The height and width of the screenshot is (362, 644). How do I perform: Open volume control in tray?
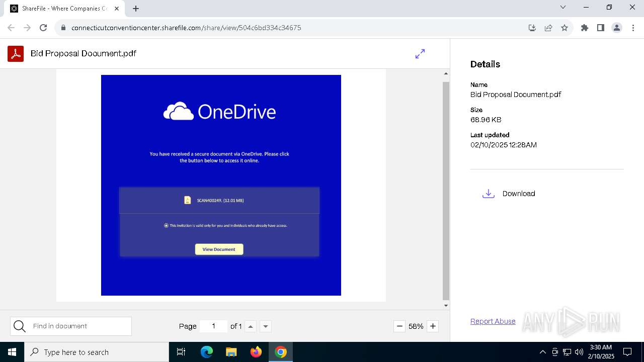[x=579, y=352]
